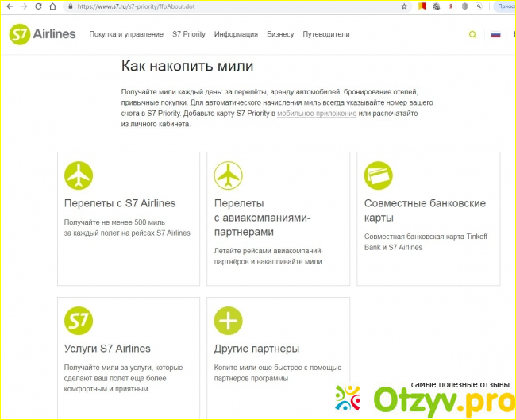This screenshot has height=420, width=516.
Task: Click the bank cards icon
Action: coord(378,175)
